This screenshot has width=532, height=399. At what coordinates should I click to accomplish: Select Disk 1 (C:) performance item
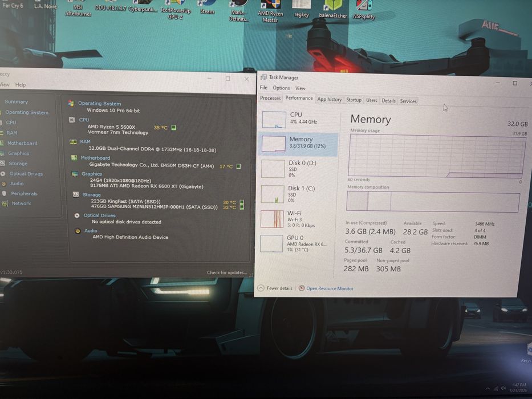[x=298, y=194]
